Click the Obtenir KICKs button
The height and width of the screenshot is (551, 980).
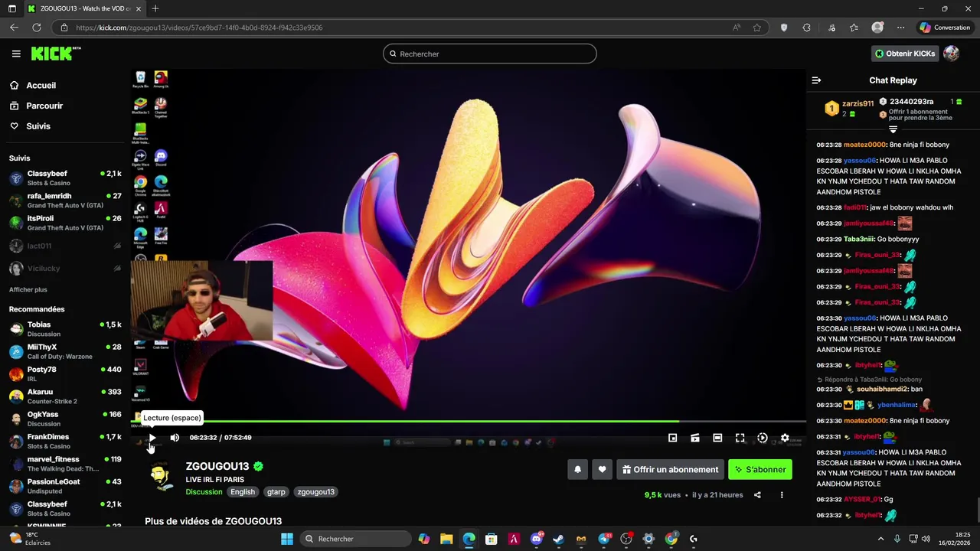point(905,54)
